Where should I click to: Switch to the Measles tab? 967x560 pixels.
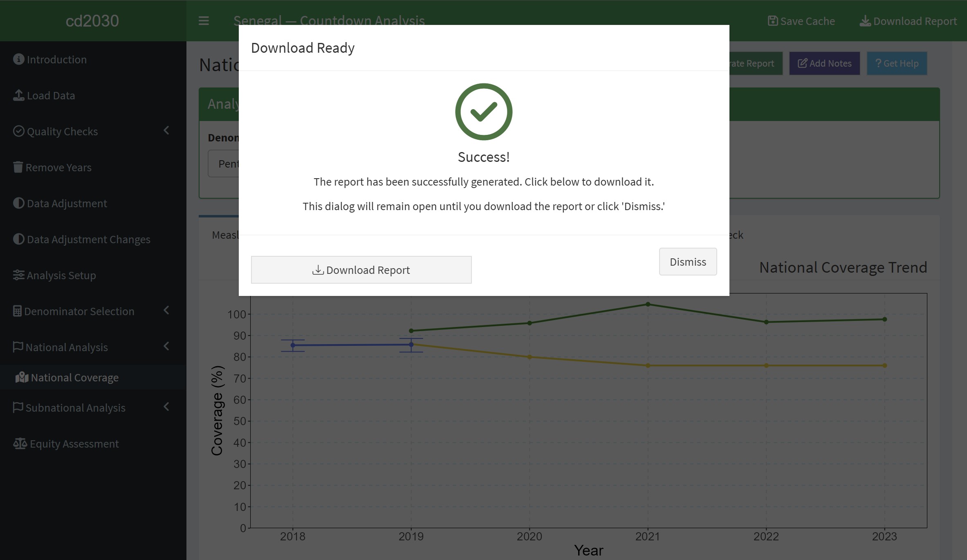226,235
